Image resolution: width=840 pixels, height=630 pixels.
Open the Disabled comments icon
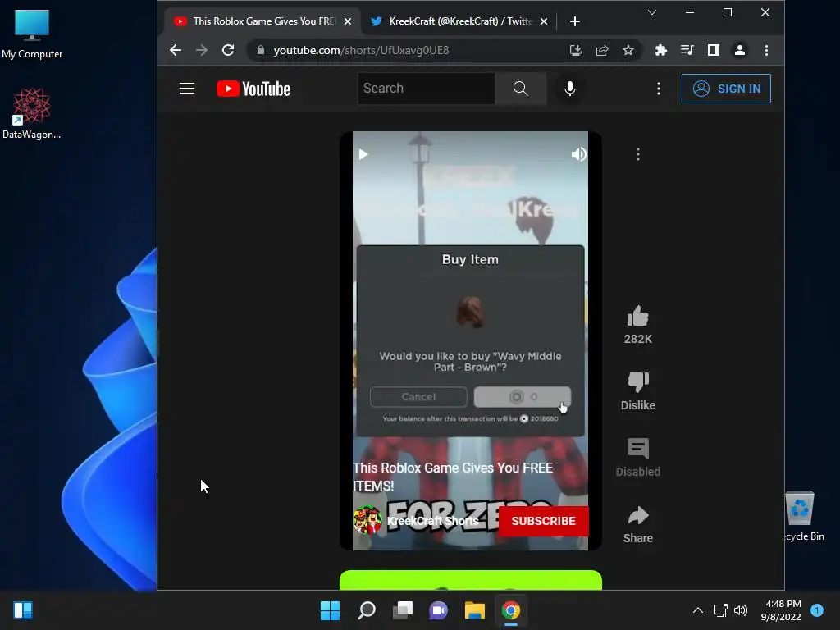637,449
